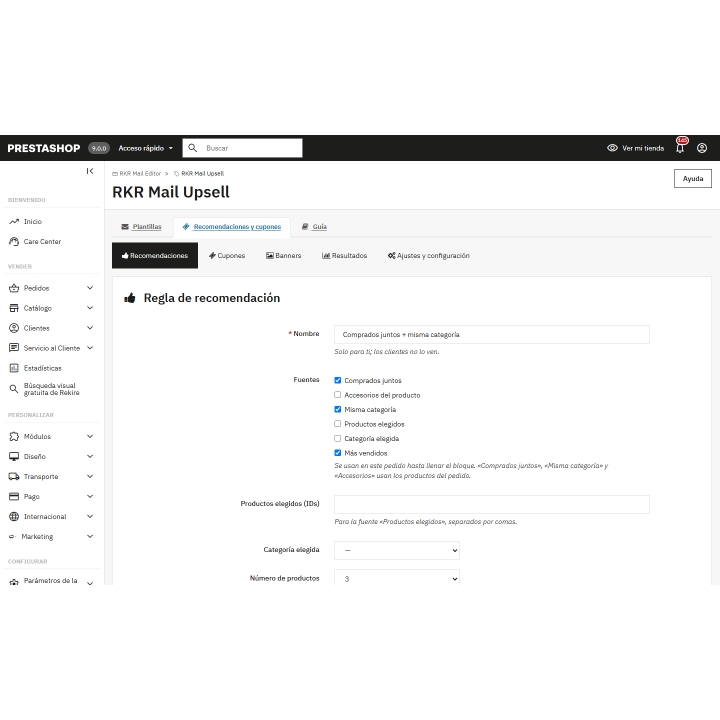The height and width of the screenshot is (720, 720).
Task: Click the envelope icon on Plantillas tab
Action: (125, 226)
